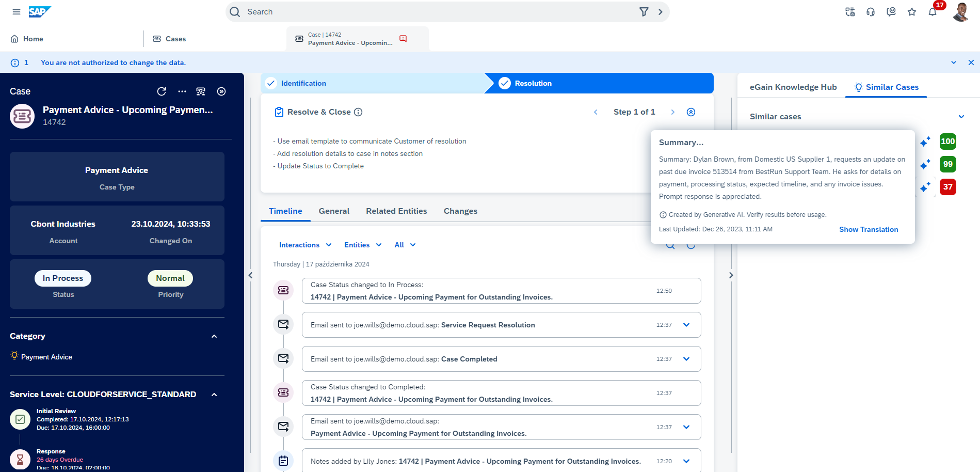Click the circled arrow icon in Case header
Viewport: 980px width, 472px height.
coord(221,91)
